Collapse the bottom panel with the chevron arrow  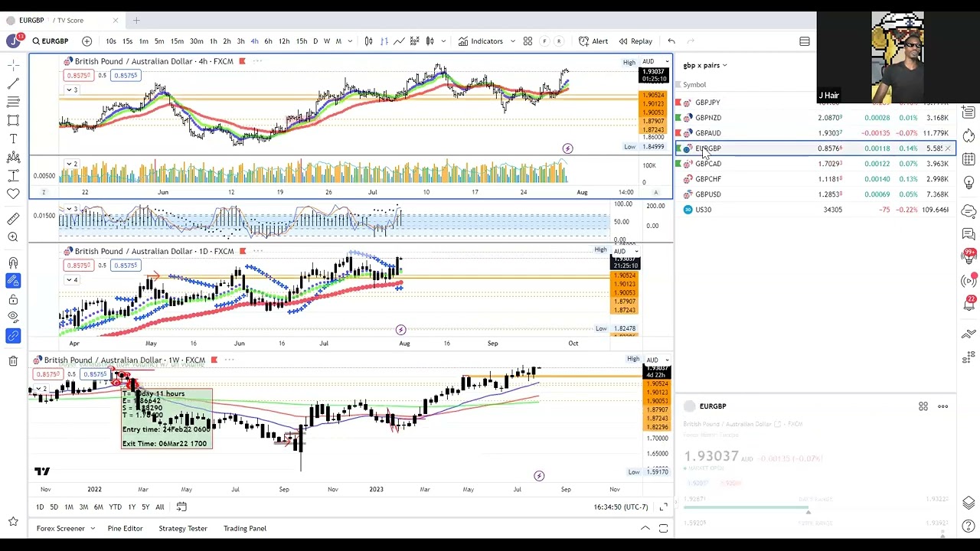tap(645, 528)
